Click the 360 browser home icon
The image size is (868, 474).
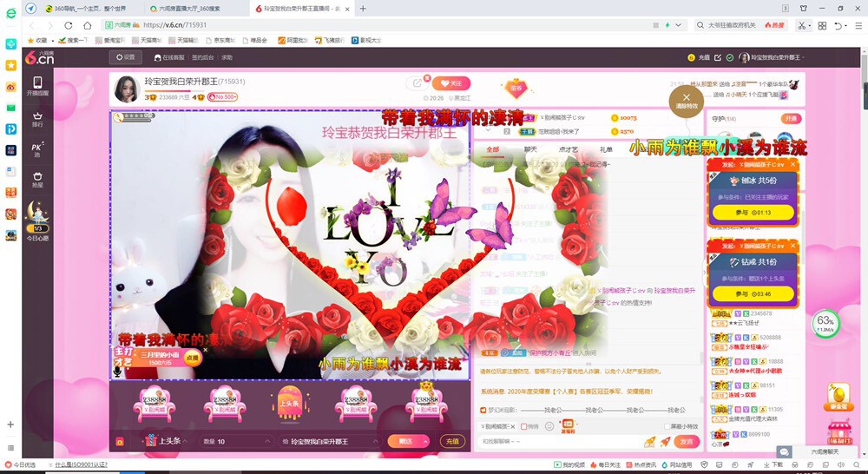point(88,25)
